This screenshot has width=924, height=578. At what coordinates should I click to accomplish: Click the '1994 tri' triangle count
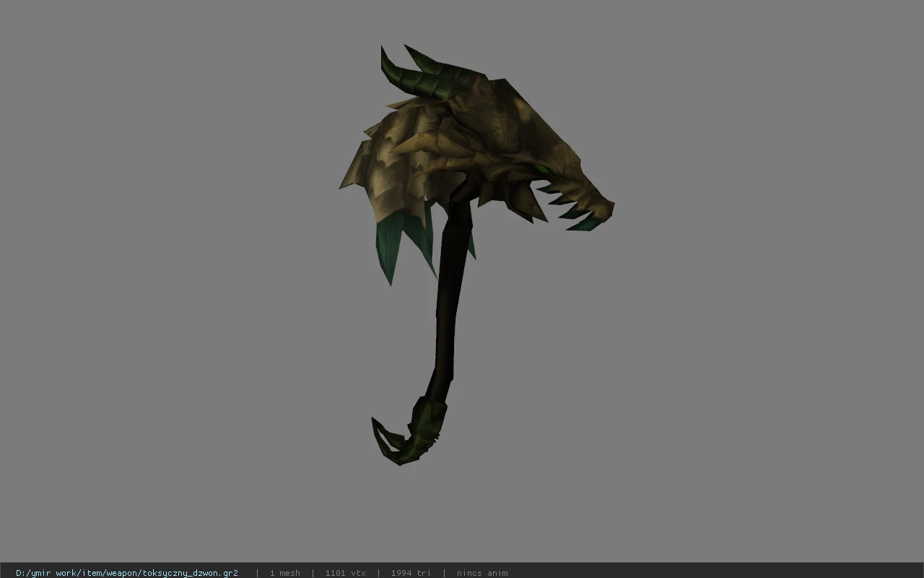pos(411,573)
